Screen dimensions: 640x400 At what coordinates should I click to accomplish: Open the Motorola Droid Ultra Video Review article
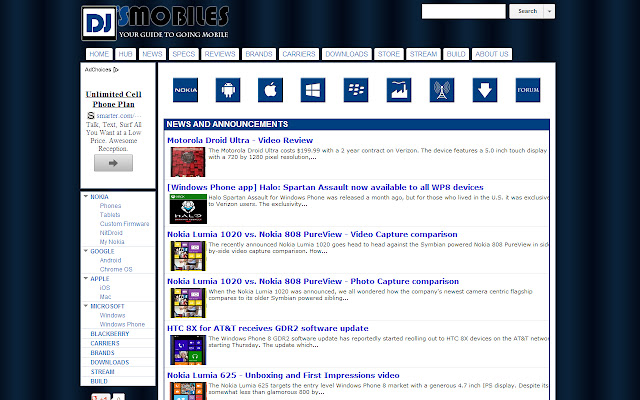(x=240, y=140)
